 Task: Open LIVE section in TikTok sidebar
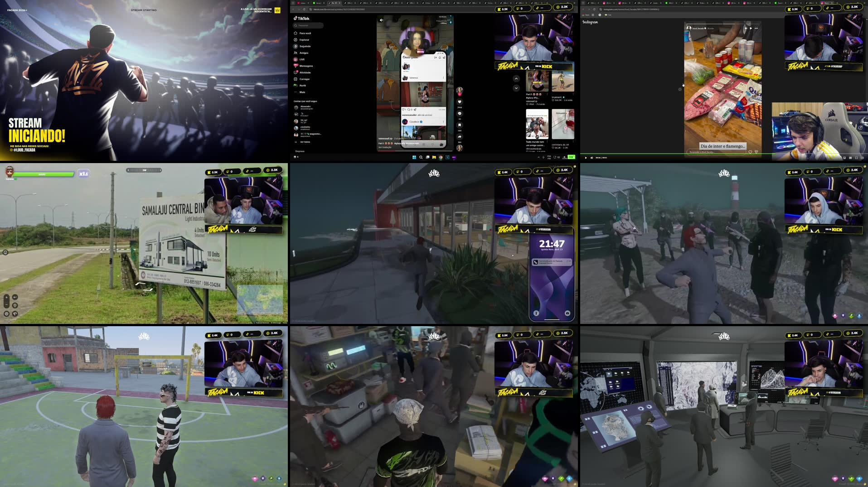coord(299,59)
